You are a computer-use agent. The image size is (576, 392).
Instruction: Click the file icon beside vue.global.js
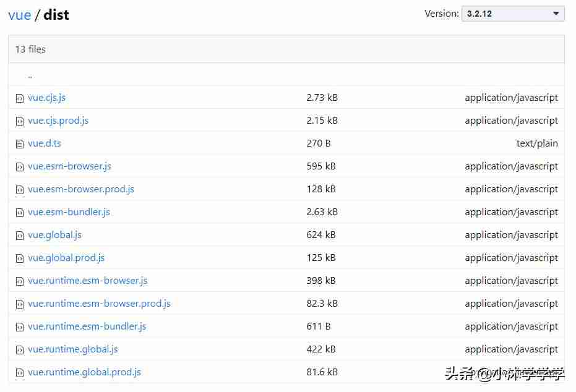pyautogui.click(x=19, y=236)
